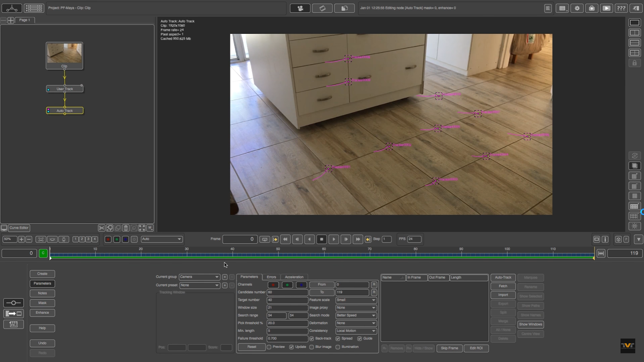Open the Enhance panel button

42,313
